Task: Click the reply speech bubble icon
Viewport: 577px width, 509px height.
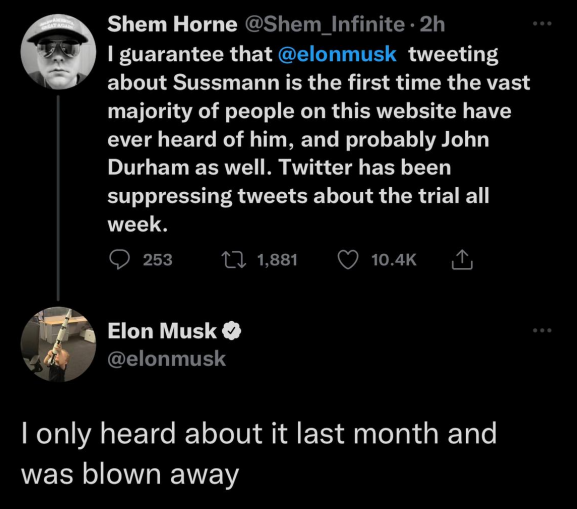Action: (x=119, y=259)
